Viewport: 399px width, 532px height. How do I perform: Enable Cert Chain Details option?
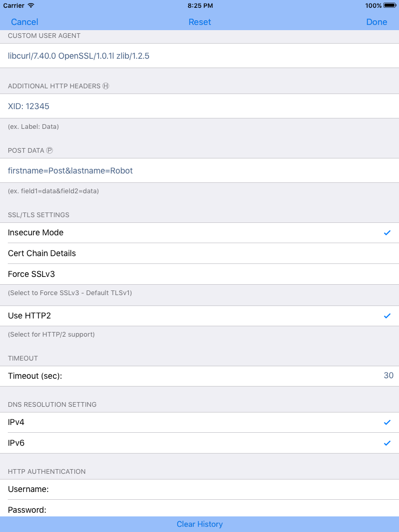(x=199, y=254)
